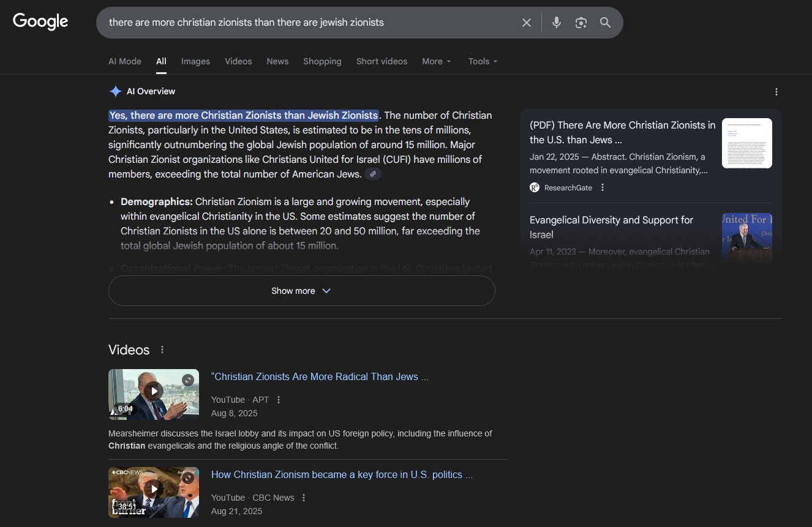Open Evangelical Diversity and Support for Israel source
This screenshot has height=527, width=812.
click(611, 227)
